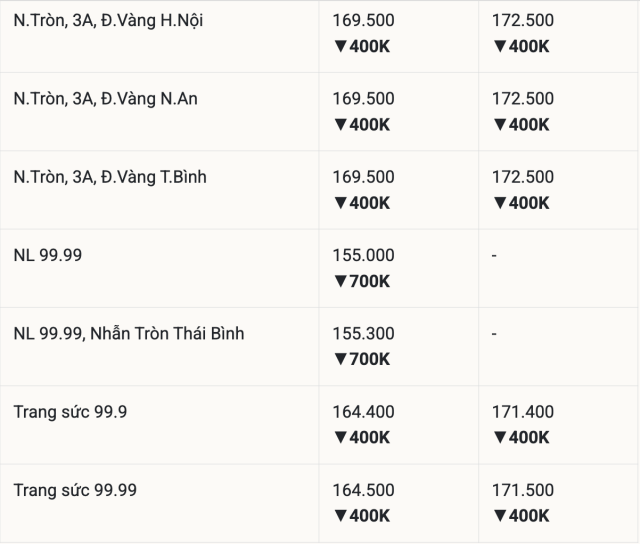Viewport: 640px width, 544px height.
Task: Click the 171.400 sell price for Trang sức 99.9
Action: pos(523,412)
